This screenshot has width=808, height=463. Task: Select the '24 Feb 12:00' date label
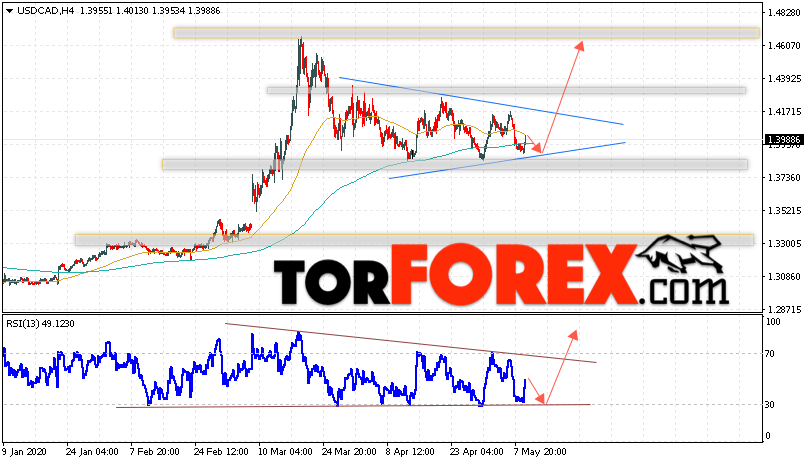[x=221, y=452]
